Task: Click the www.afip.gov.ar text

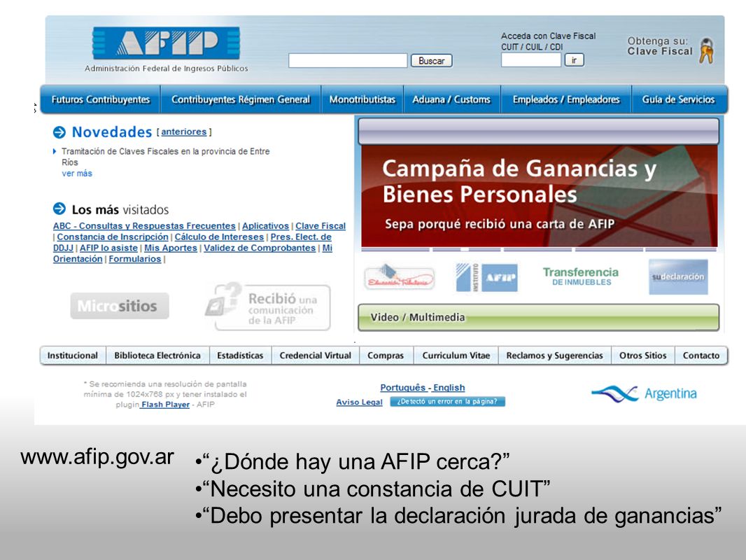Action: [x=97, y=457]
